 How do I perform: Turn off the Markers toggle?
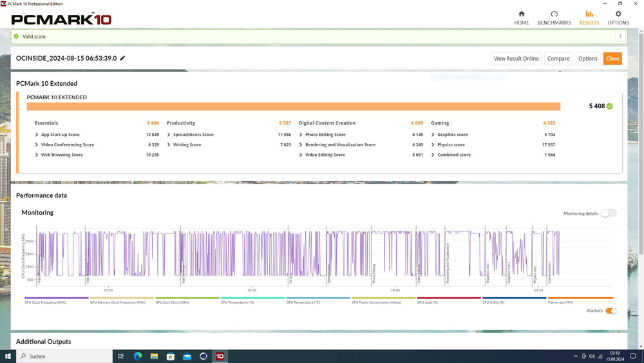tap(611, 311)
